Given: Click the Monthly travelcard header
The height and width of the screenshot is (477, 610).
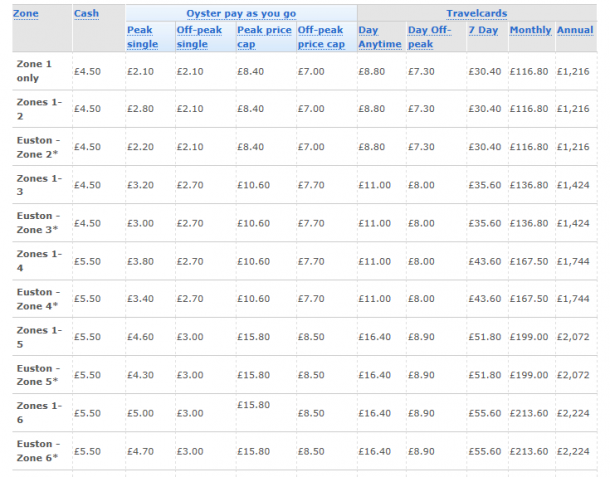Looking at the screenshot, I should [x=531, y=30].
